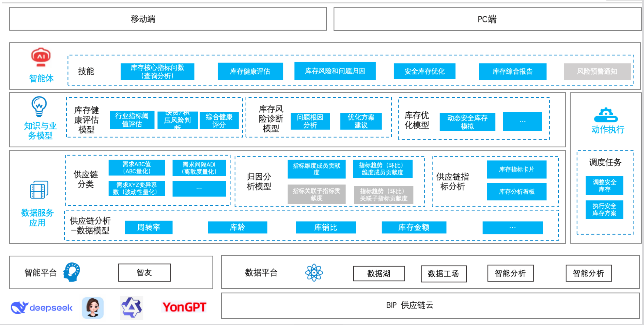Select the PC端 box

pos(487,19)
